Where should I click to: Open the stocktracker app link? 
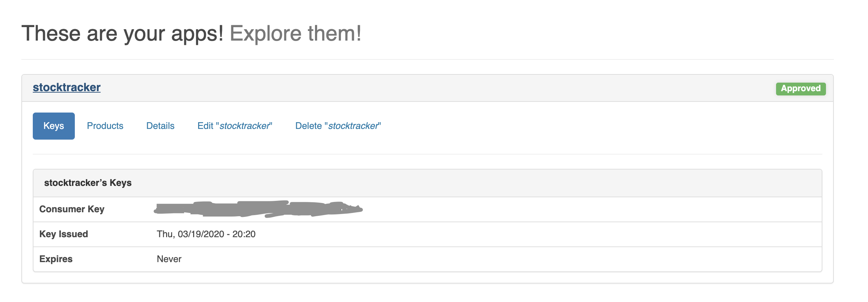(66, 87)
